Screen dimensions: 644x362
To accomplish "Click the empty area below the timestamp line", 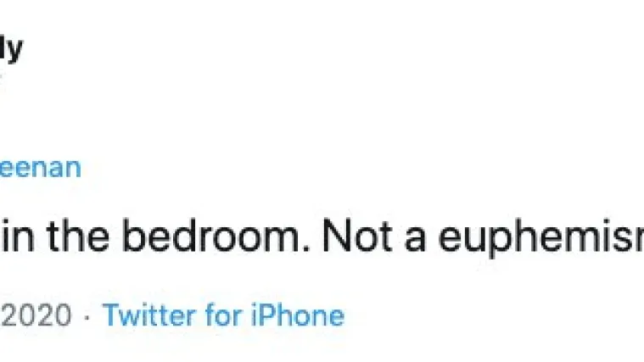I will [322, 347].
